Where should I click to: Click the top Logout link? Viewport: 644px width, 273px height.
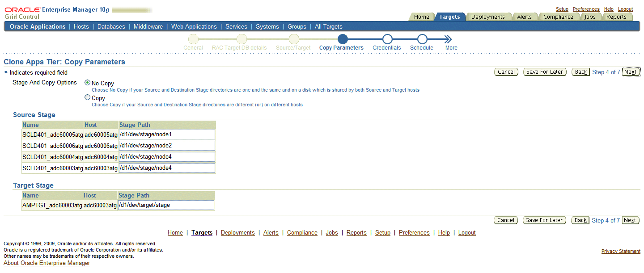[625, 9]
